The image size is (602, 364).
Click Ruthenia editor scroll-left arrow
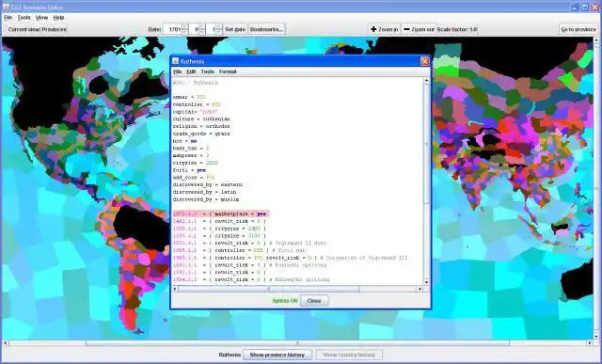coord(175,289)
